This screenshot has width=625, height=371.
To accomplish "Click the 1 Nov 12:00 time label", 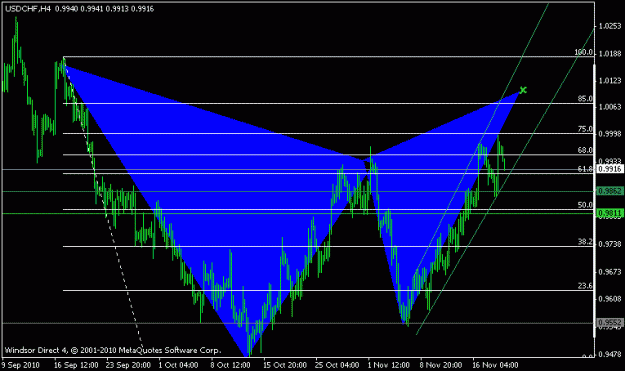I will (389, 365).
